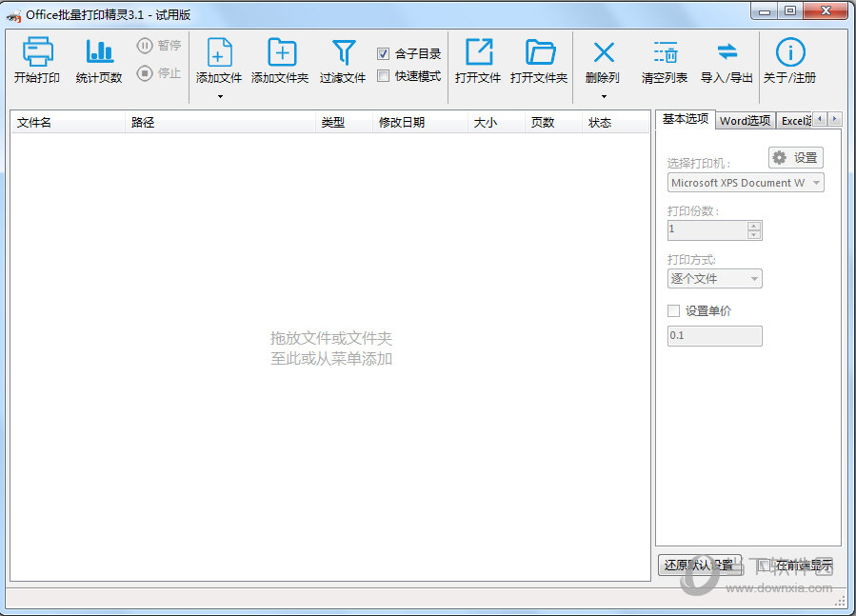Click the 统计页数 bar-chart icon

[99, 51]
